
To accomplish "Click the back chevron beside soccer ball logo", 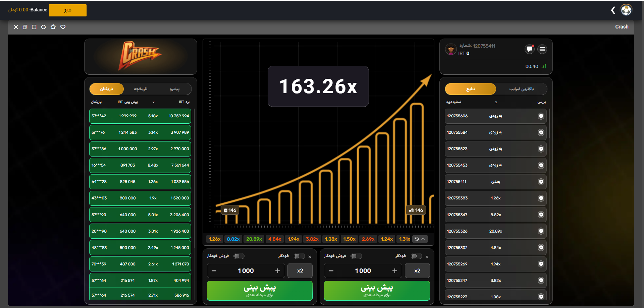I will click(x=613, y=10).
